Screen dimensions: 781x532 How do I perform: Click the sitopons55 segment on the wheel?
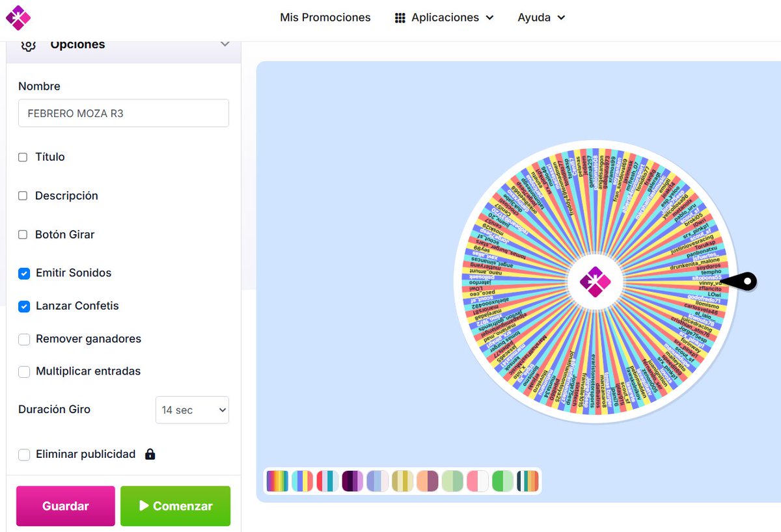706,278
